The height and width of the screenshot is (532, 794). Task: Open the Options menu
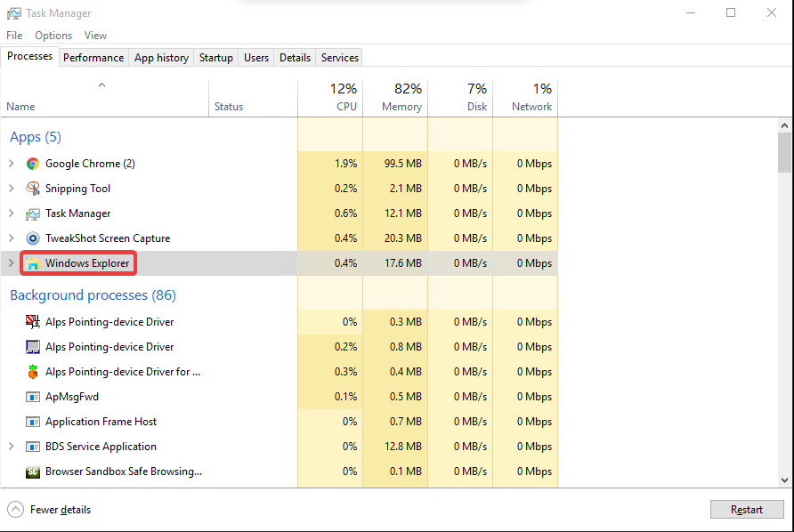click(x=53, y=36)
